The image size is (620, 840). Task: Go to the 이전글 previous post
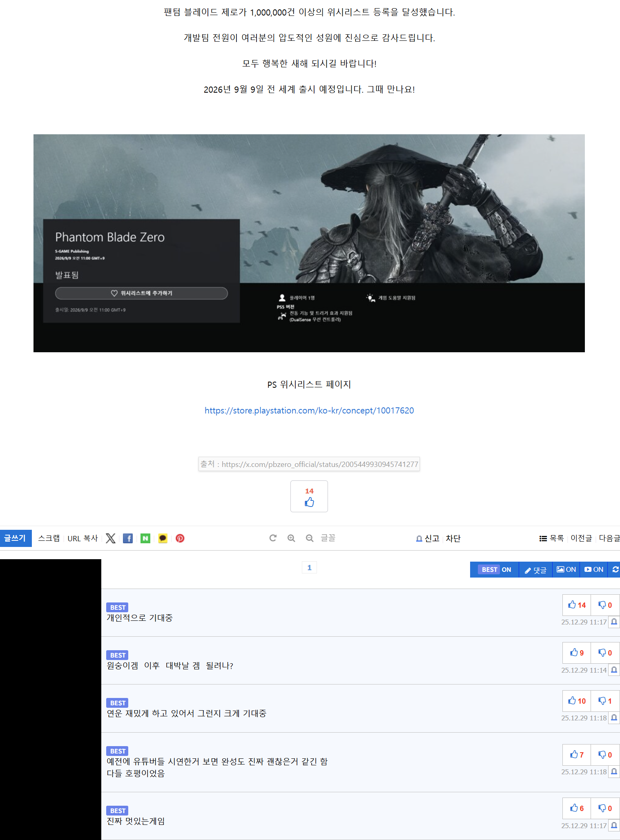point(581,538)
